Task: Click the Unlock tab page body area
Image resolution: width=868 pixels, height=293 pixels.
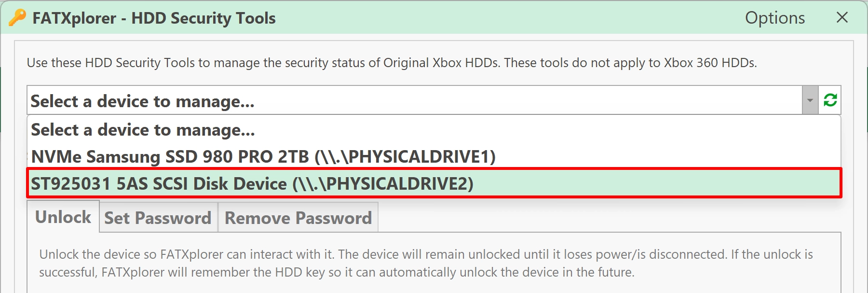Action: (x=434, y=286)
